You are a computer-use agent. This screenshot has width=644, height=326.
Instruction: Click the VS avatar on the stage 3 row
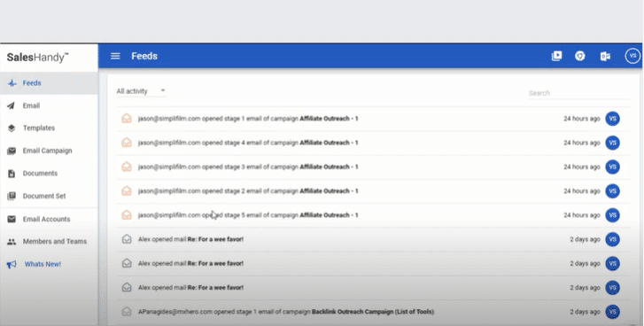tap(612, 167)
